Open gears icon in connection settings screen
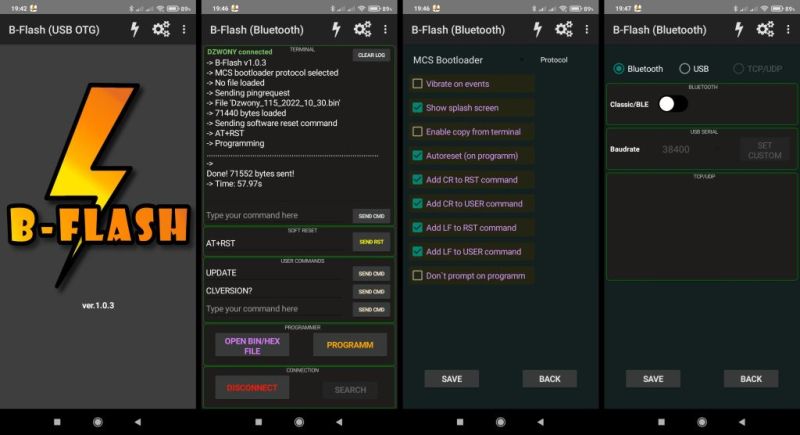This screenshot has height=435, width=800. (765, 30)
